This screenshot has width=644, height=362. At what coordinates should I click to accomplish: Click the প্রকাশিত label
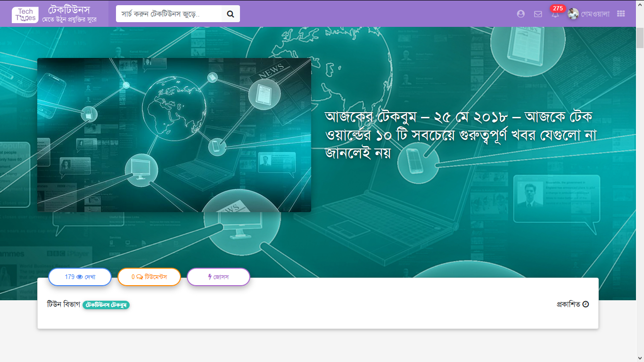coord(569,304)
